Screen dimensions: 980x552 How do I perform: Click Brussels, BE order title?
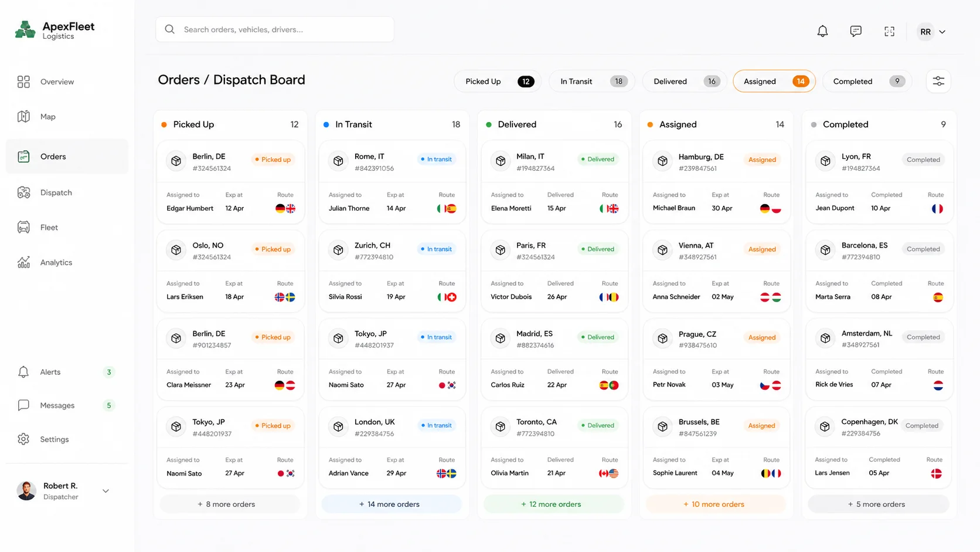(x=699, y=422)
